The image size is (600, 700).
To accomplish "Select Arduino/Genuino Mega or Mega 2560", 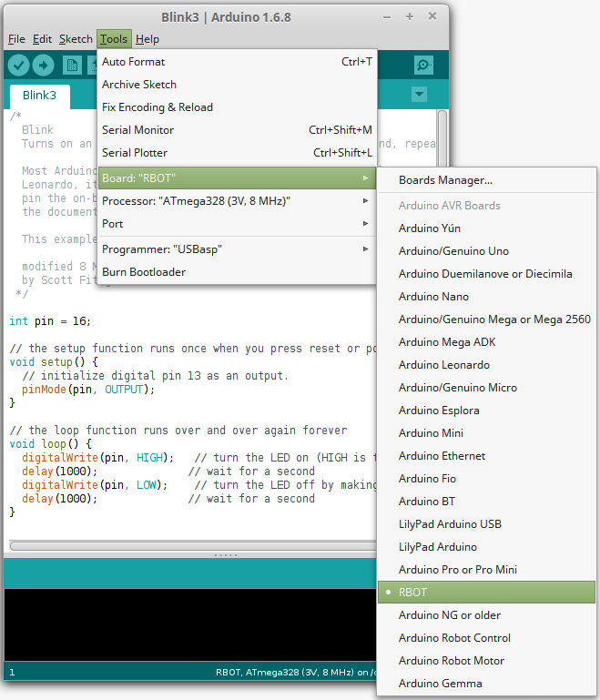I will point(486,320).
